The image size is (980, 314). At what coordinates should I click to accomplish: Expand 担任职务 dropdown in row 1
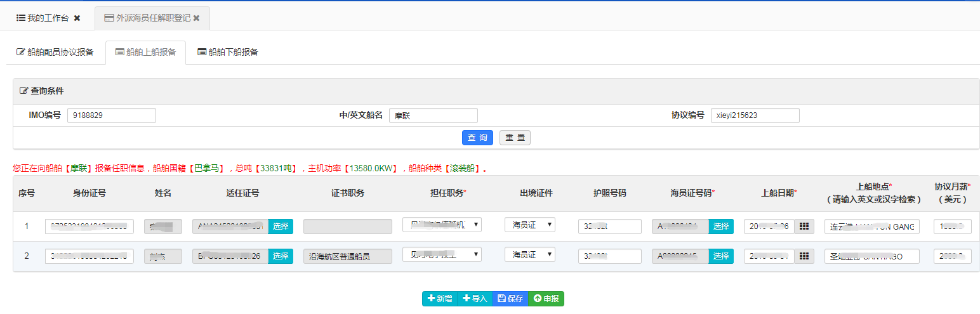442,225
